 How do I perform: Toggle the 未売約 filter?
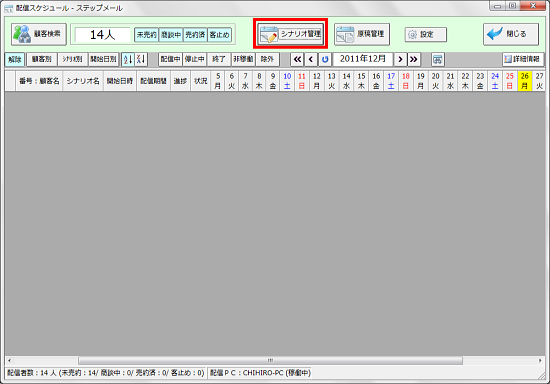tap(147, 35)
